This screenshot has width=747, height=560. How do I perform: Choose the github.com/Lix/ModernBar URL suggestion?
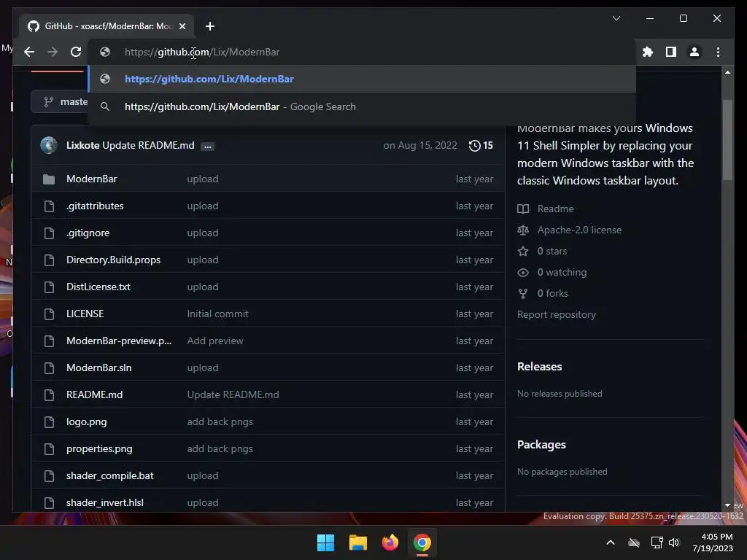click(363, 79)
